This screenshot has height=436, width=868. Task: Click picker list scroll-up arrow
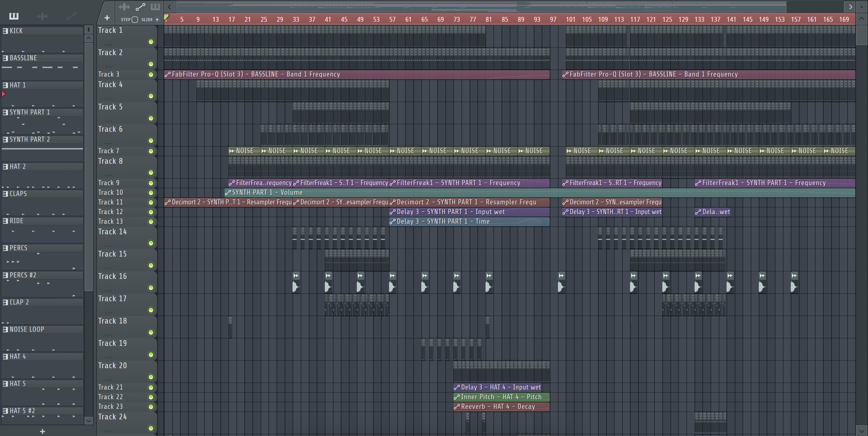[x=89, y=38]
